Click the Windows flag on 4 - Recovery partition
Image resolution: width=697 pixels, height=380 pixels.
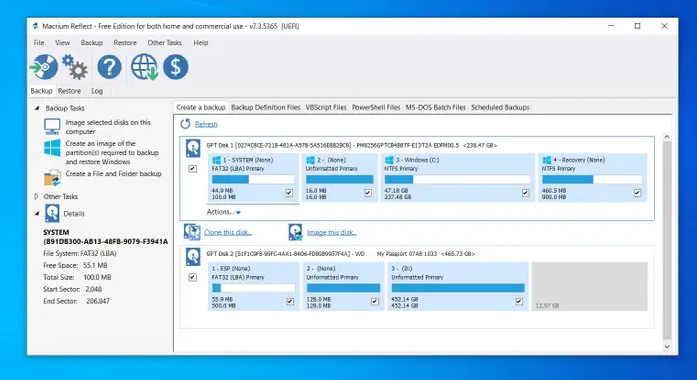coord(547,160)
